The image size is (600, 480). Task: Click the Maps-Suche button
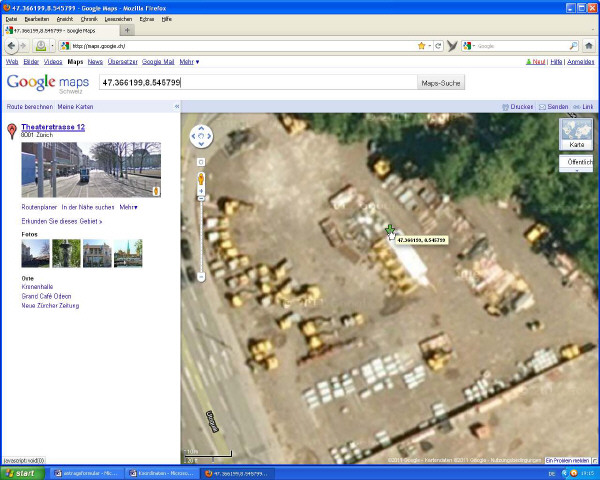click(x=441, y=83)
